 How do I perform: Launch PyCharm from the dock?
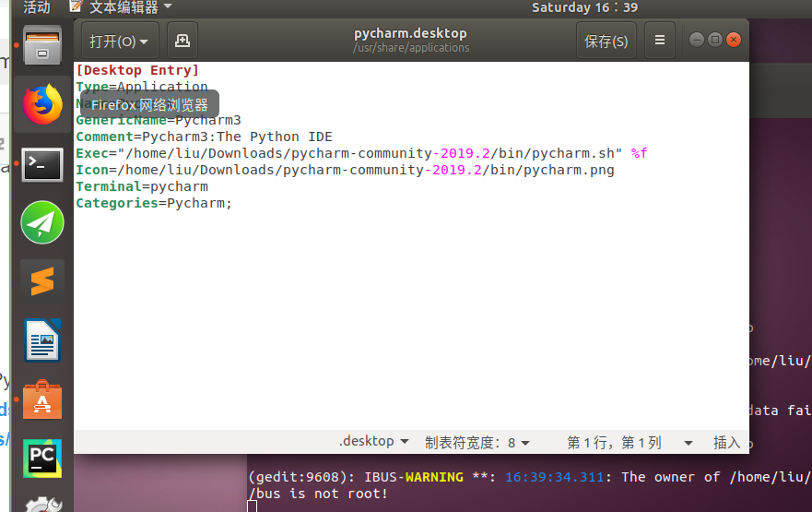click(x=42, y=458)
